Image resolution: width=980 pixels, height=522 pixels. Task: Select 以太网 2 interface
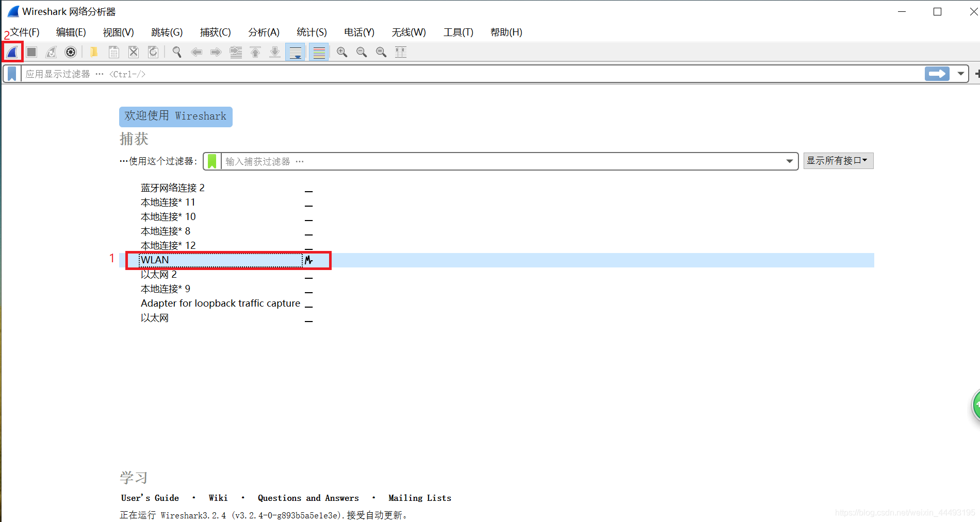[159, 274]
